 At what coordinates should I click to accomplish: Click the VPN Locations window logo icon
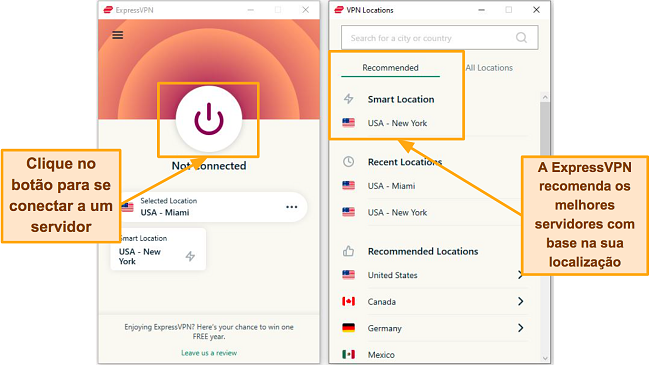(339, 10)
